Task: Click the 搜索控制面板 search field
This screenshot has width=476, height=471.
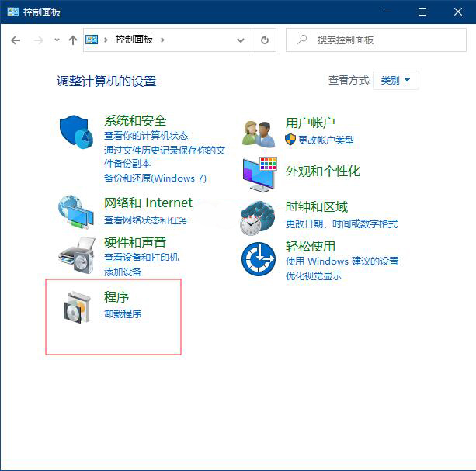Action: coord(376,40)
